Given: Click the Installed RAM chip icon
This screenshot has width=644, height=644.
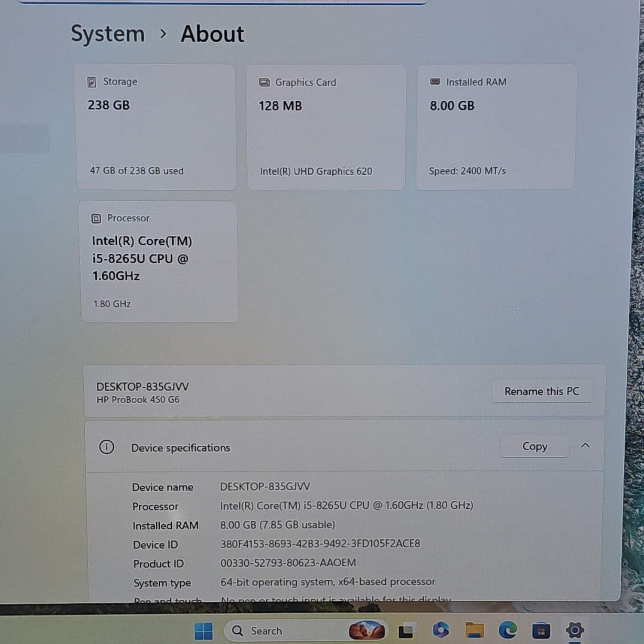Looking at the screenshot, I should (x=435, y=82).
